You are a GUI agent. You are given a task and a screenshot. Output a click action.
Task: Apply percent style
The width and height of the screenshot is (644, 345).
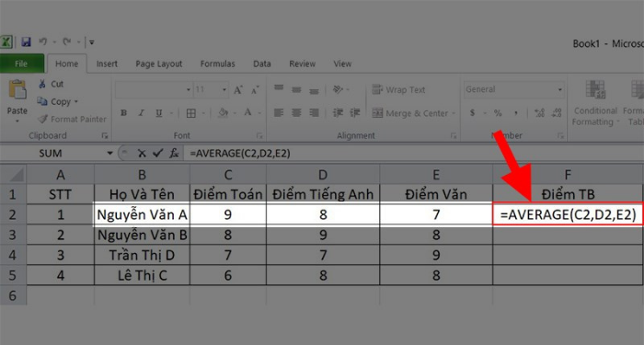pos(498,112)
